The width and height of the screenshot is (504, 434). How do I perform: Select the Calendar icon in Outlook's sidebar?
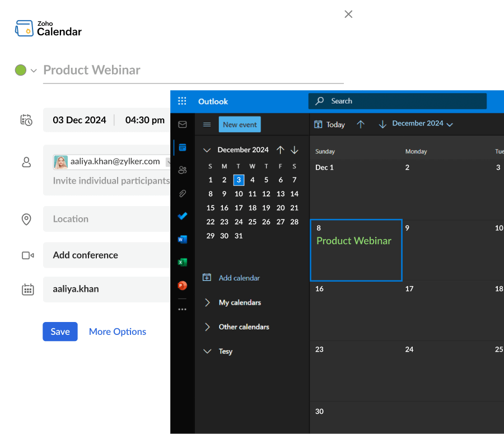(x=182, y=147)
